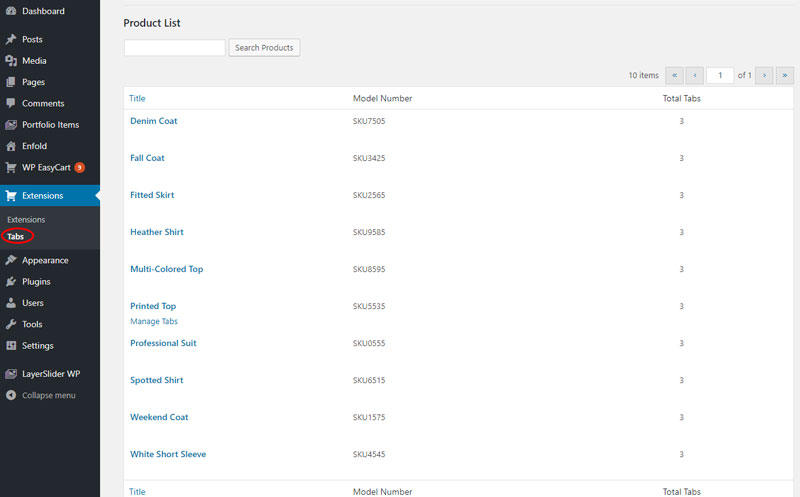
Task: Click the current page number field
Action: (x=720, y=76)
